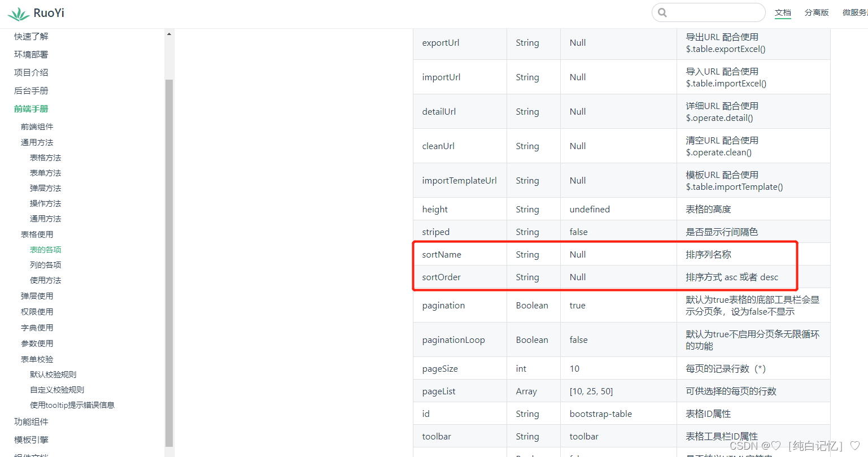Open 字典使用 in the sidebar
The width and height of the screenshot is (868, 457).
pyautogui.click(x=37, y=328)
